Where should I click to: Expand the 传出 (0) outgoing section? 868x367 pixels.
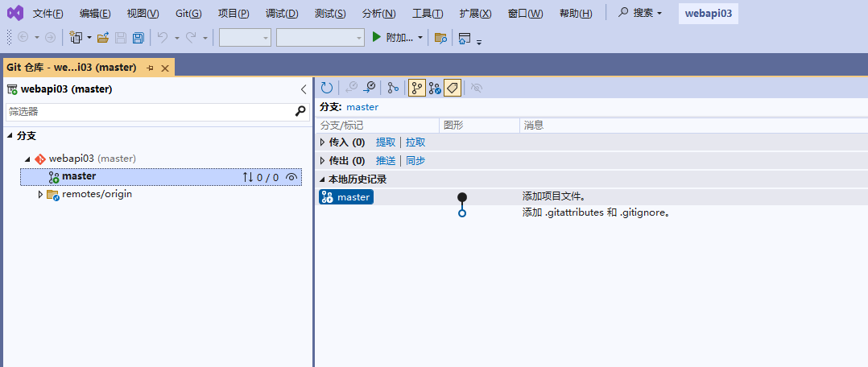click(323, 160)
